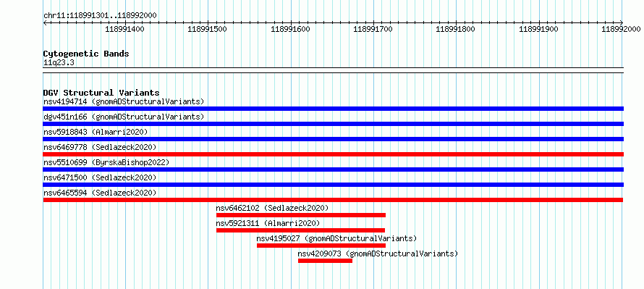Click the chr11:118991301..118992000 coordinate label

click(x=100, y=16)
